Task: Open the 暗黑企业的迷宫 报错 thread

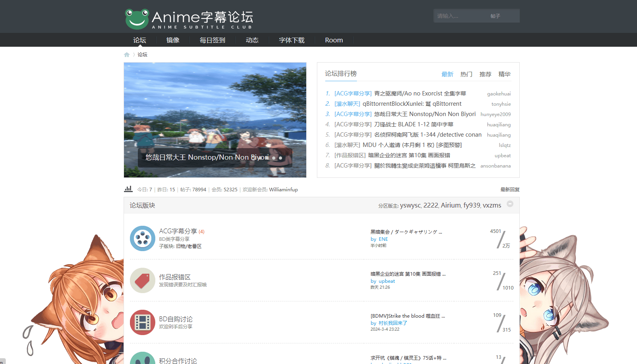Action: point(408,274)
